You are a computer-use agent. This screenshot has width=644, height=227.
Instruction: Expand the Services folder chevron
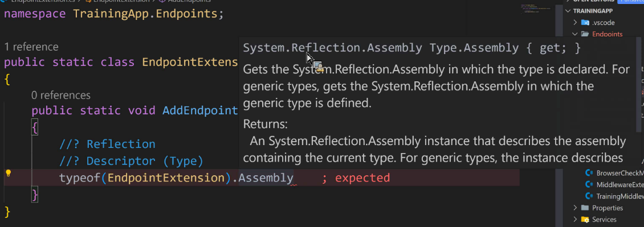[576, 219]
